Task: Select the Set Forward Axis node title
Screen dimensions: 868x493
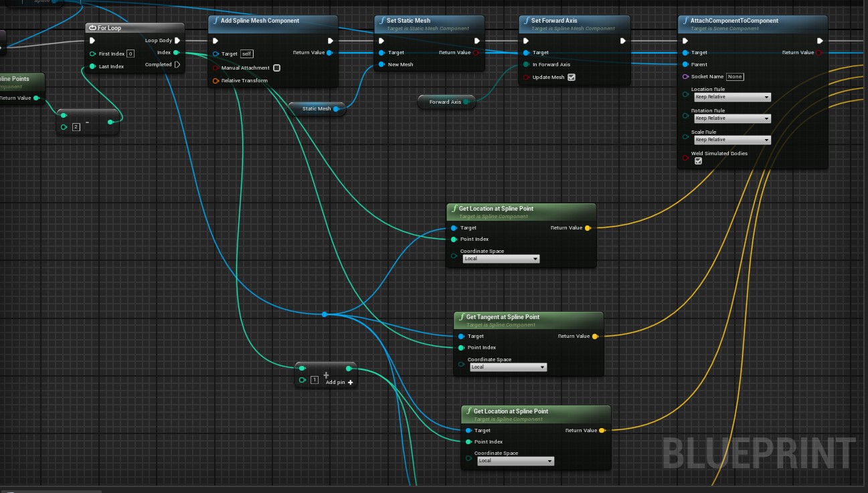Action: coord(554,21)
